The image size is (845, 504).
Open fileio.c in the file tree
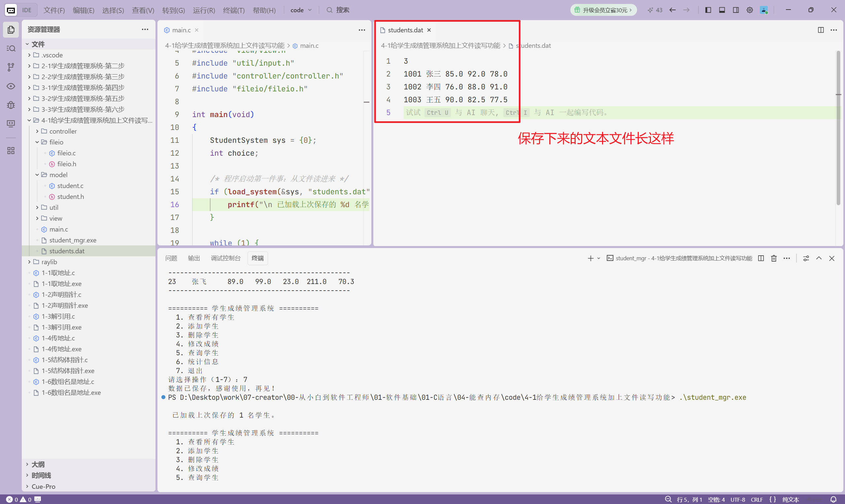pyautogui.click(x=88, y=153)
